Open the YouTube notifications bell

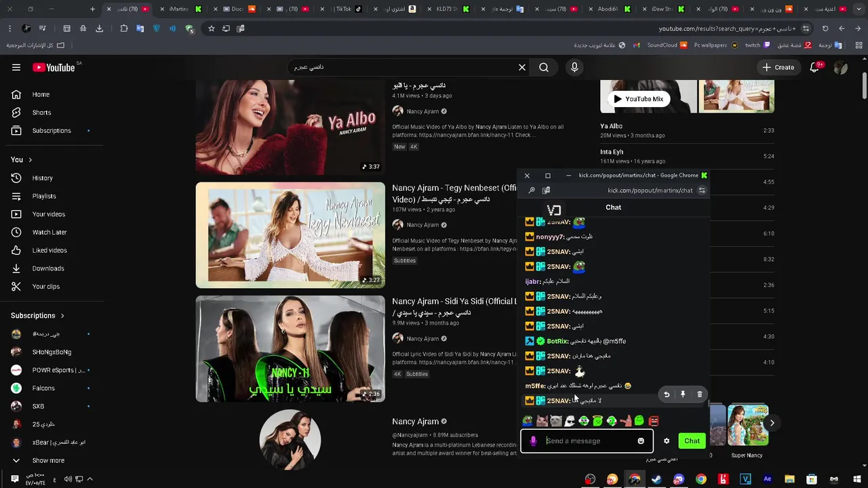coord(815,67)
